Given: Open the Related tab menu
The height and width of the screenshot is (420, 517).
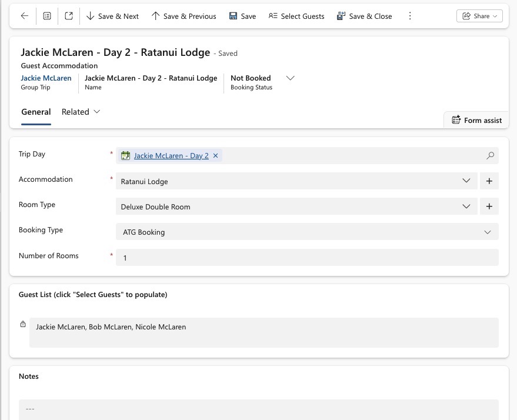Looking at the screenshot, I should pos(81,112).
